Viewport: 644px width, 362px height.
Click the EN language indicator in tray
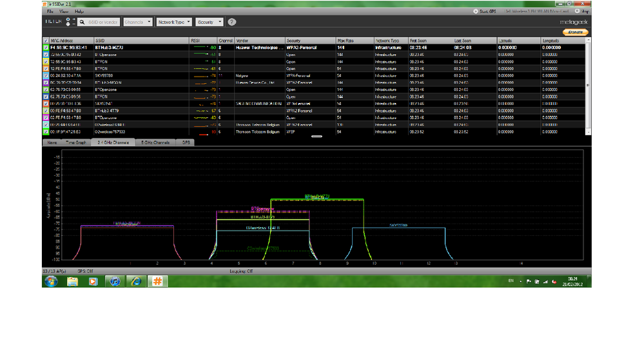(511, 281)
